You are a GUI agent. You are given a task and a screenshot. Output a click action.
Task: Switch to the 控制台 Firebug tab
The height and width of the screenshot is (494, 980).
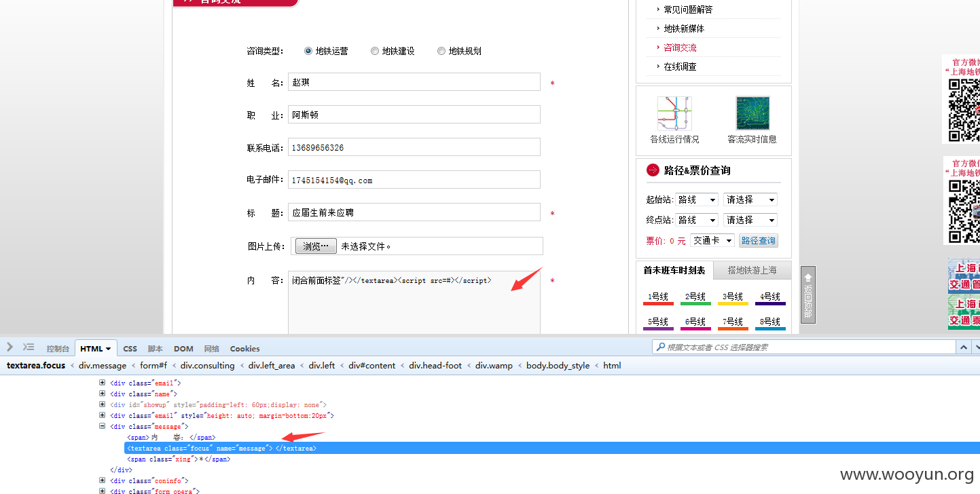(x=58, y=349)
